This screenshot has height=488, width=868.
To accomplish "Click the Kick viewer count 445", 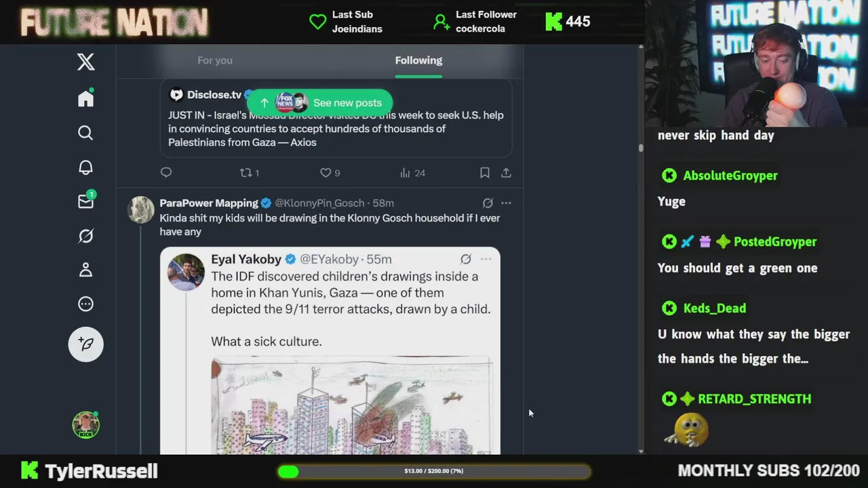I will pos(568,22).
